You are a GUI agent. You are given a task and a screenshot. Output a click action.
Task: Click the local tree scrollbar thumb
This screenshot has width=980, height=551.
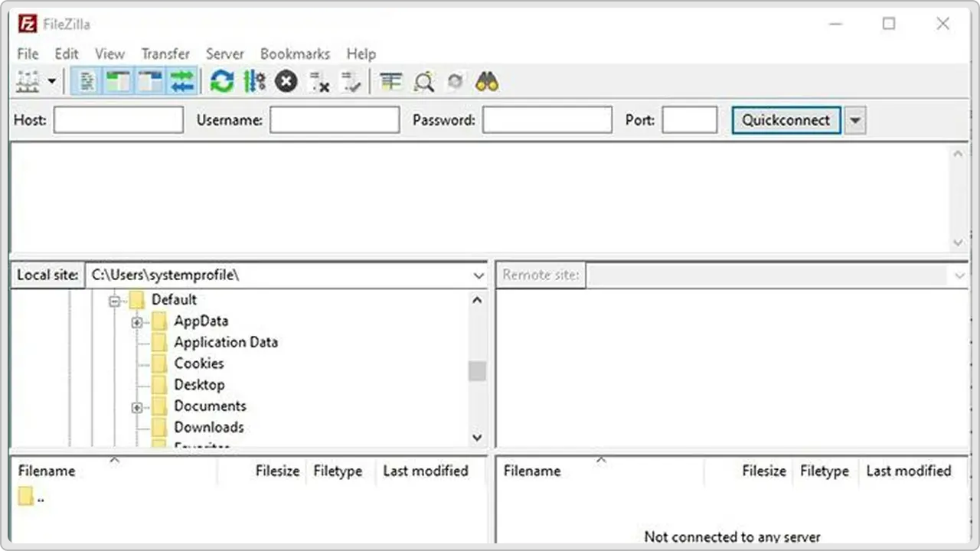click(477, 371)
